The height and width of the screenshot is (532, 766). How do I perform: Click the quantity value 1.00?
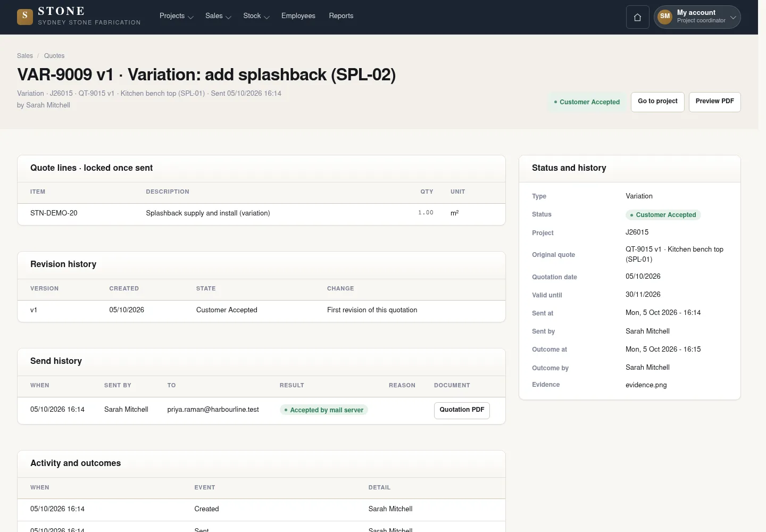tap(426, 213)
